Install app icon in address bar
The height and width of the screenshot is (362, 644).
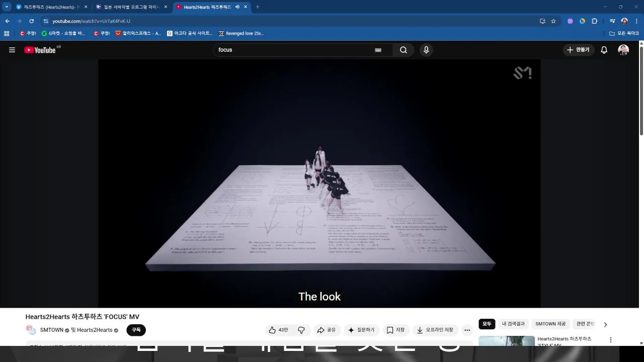[542, 21]
